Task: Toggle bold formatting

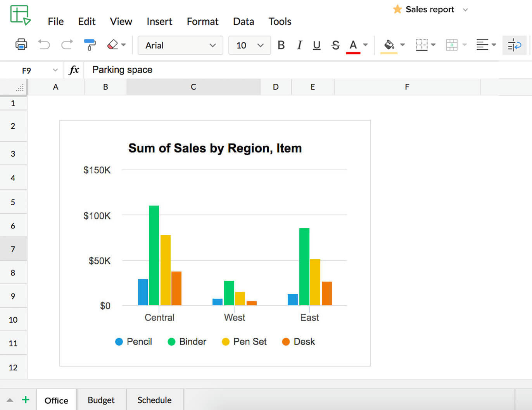Action: (x=281, y=45)
